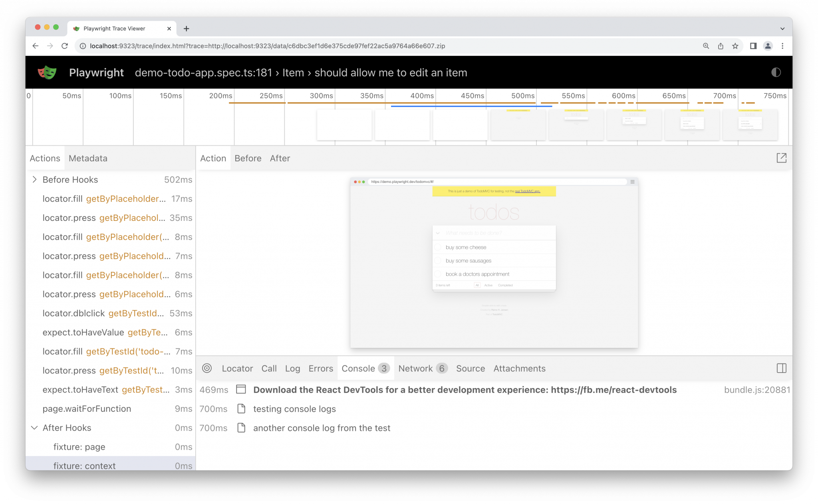Expand the Before Hooks section
This screenshot has height=504, width=818.
[x=34, y=179]
